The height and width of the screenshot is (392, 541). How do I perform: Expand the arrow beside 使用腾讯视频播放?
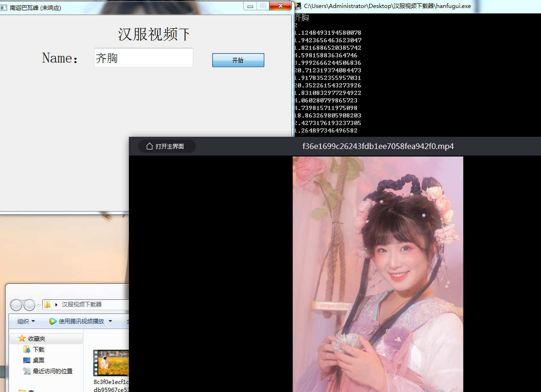(x=111, y=321)
